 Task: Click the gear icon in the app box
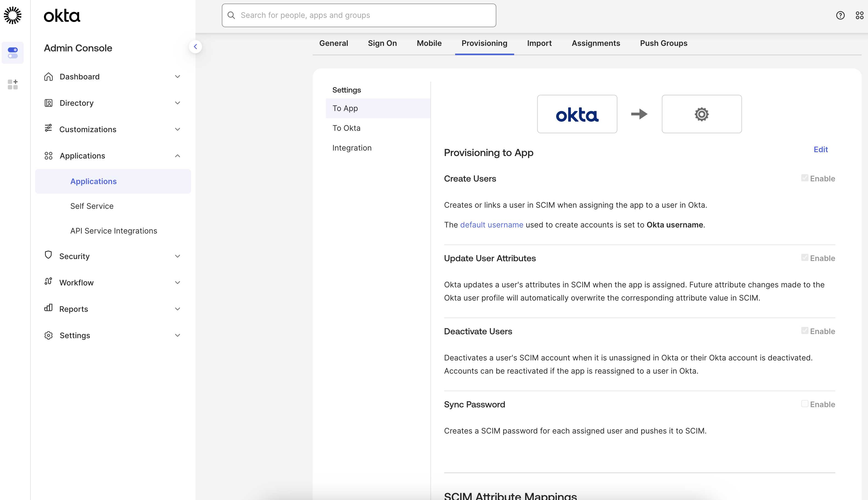tap(702, 114)
